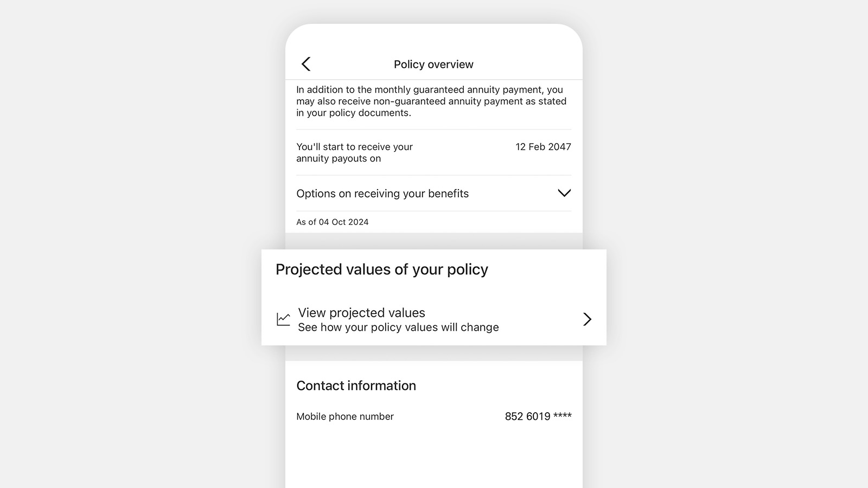Expand the benefits options with the down chevron
This screenshot has width=868, height=488.
(564, 193)
